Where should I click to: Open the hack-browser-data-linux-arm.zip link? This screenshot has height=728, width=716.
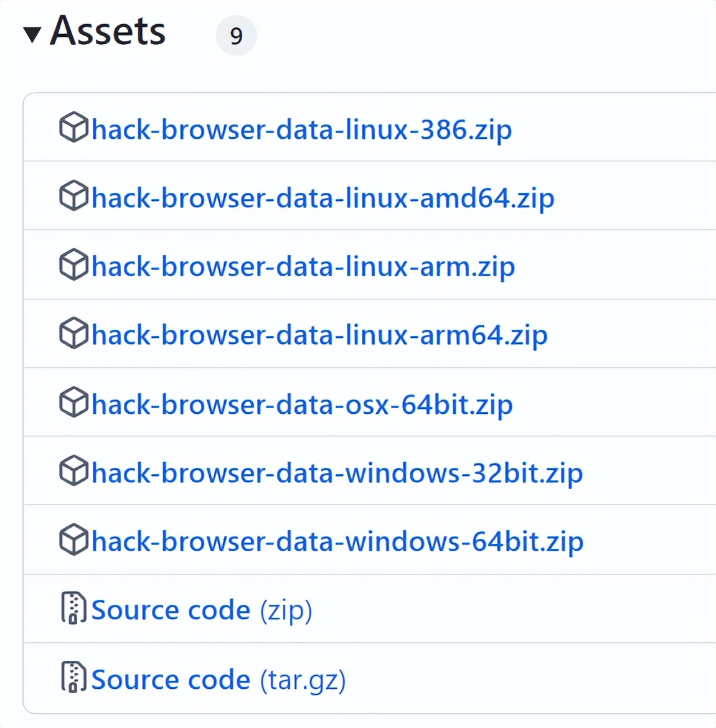pos(303,267)
